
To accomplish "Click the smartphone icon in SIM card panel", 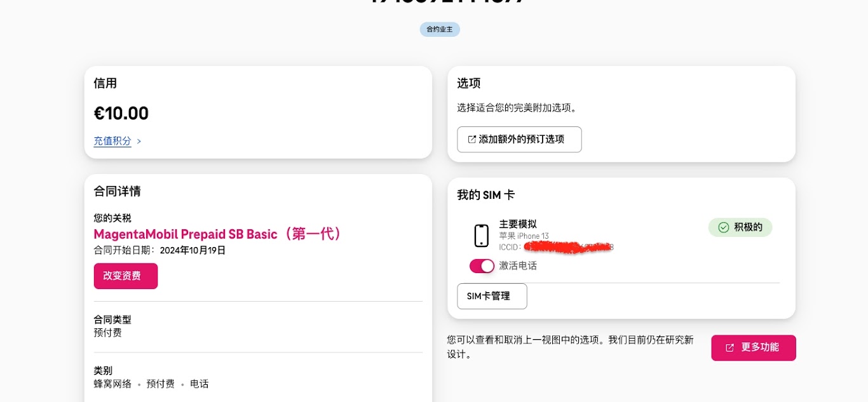I will coord(482,236).
